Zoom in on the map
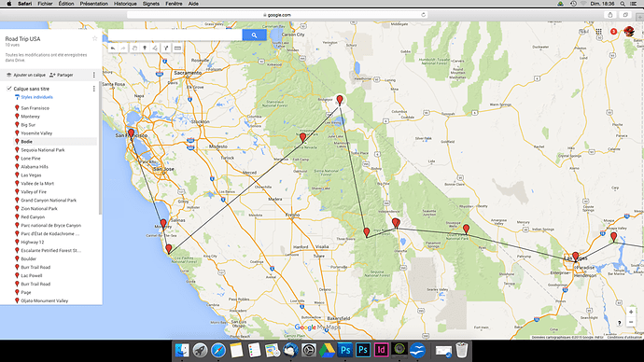This screenshot has width=644, height=362. point(631,312)
